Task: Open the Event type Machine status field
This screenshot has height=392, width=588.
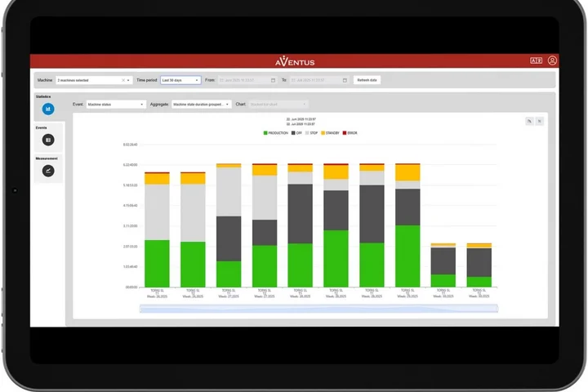Action: pos(115,105)
